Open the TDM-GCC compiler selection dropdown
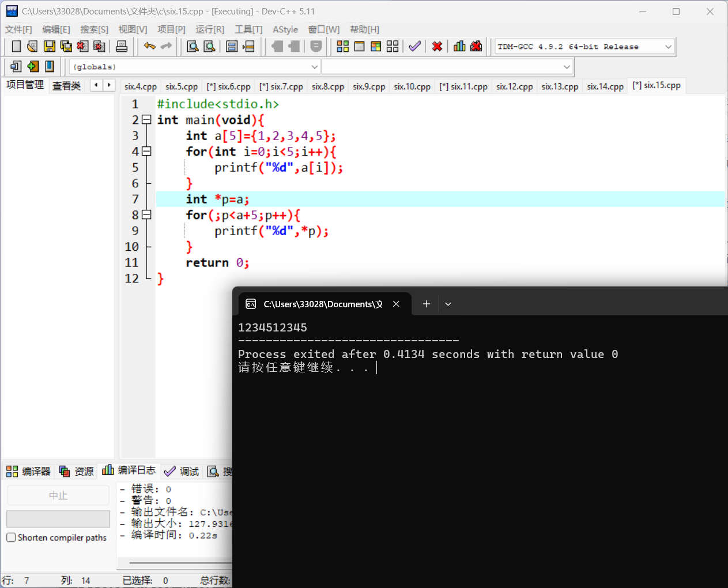Viewport: 728px width, 588px height. [668, 47]
